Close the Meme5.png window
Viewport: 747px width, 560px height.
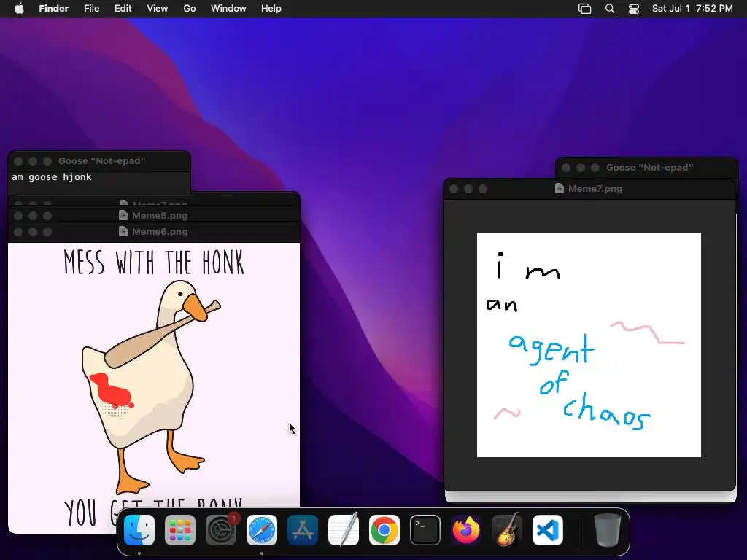(x=18, y=216)
